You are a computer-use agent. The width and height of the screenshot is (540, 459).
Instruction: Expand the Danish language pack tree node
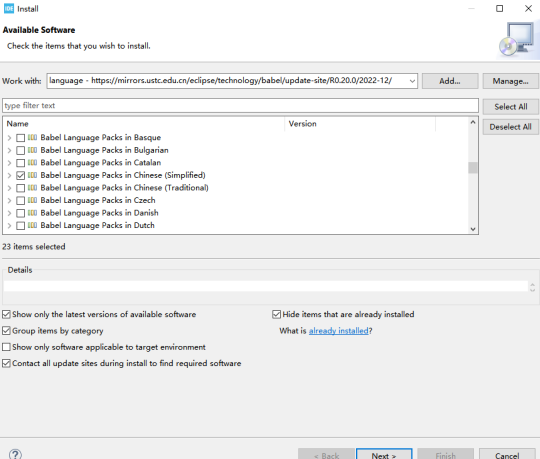coord(9,213)
